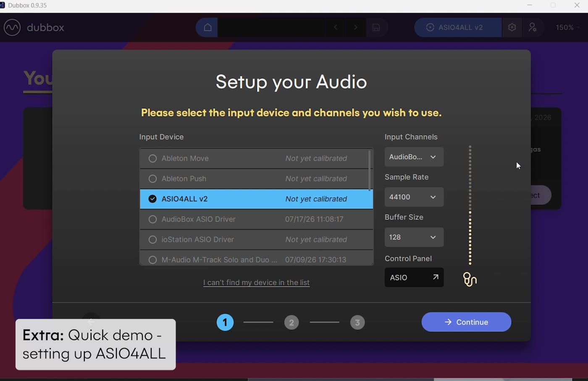This screenshot has height=381, width=588.
Task: Select the Ableton Move input device
Action: click(x=256, y=159)
